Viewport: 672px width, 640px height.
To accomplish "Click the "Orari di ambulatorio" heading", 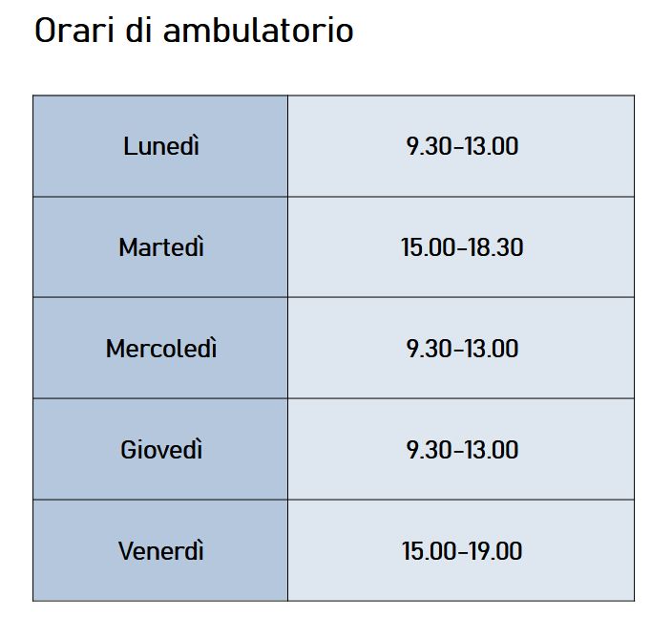I will click(x=194, y=31).
